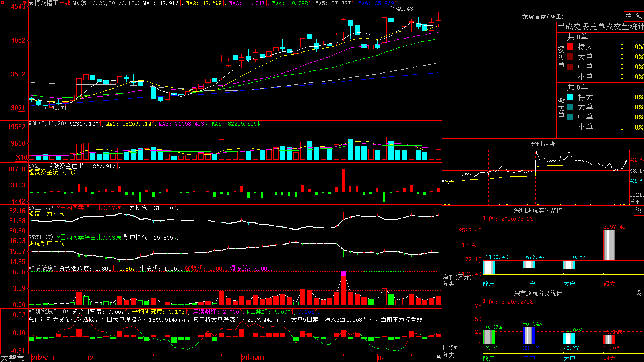Click the star icon beside 博众精工
644x362 pixels.
(x=31, y=3)
